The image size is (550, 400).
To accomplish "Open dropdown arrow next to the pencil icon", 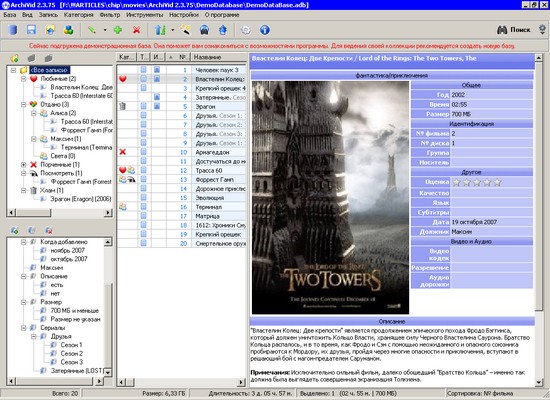I will pos(105,30).
